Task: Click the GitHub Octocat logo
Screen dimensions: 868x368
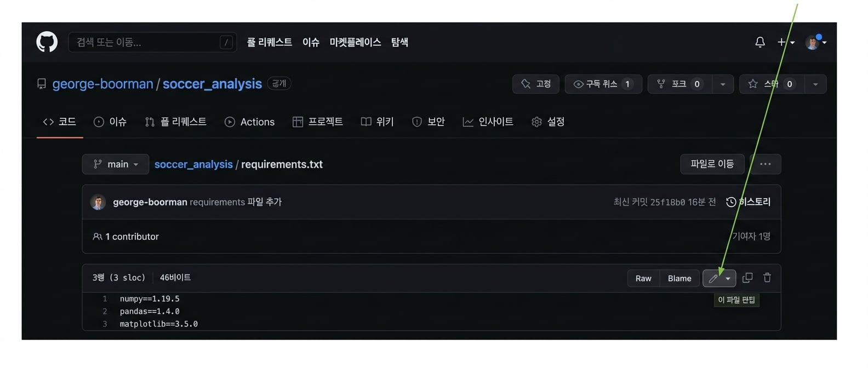Action: 47,42
